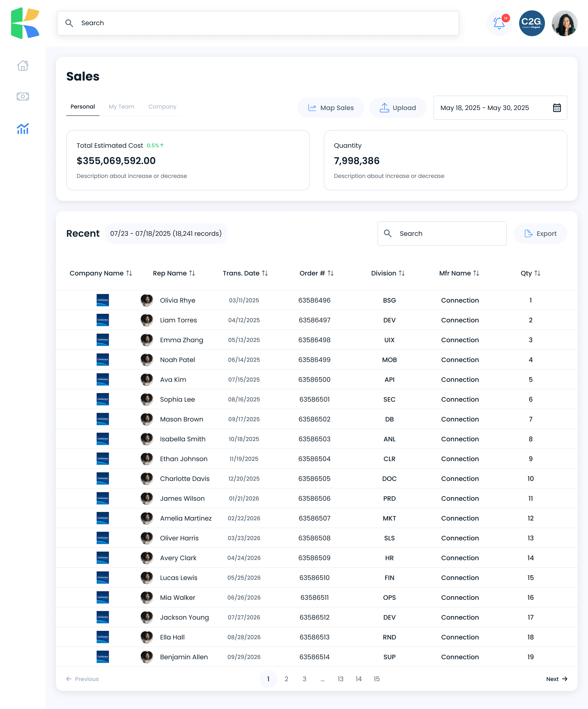
Task: Go to page 15
Action: click(376, 679)
